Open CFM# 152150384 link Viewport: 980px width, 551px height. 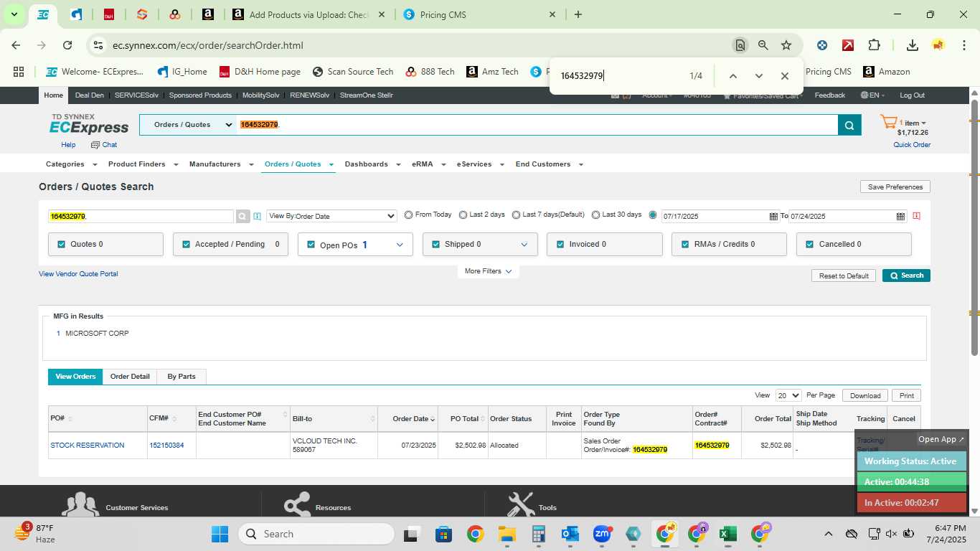(166, 446)
